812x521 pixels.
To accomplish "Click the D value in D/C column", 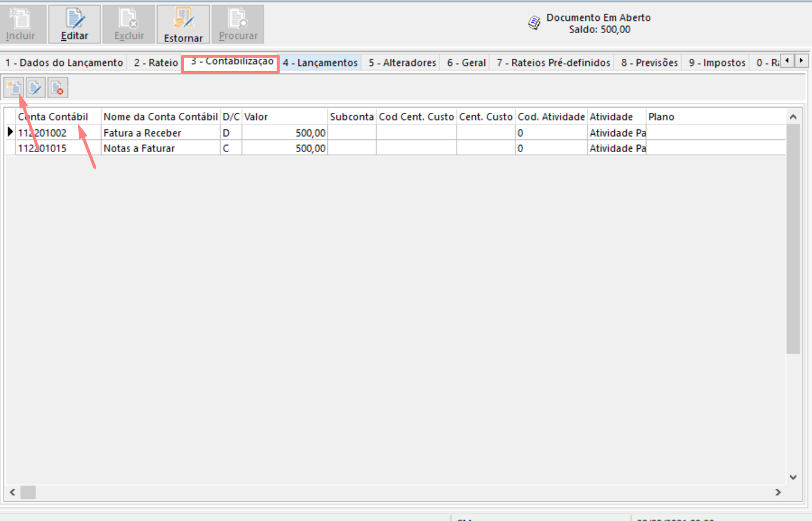I will (x=231, y=133).
